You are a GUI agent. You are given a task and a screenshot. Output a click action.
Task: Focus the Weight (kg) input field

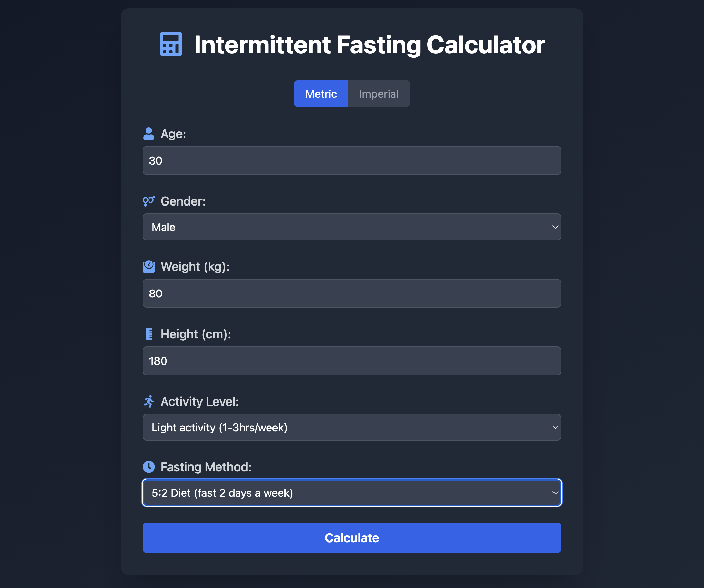pos(352,293)
